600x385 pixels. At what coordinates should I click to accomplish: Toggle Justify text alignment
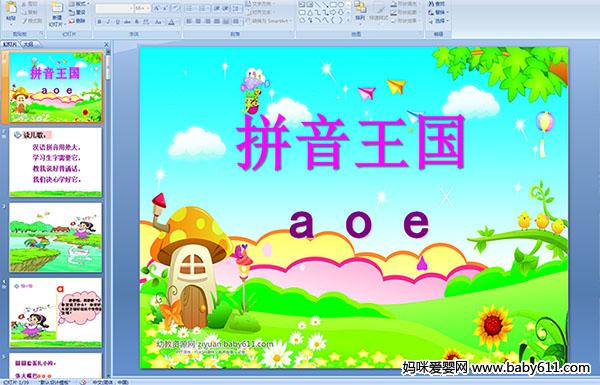coord(217,21)
